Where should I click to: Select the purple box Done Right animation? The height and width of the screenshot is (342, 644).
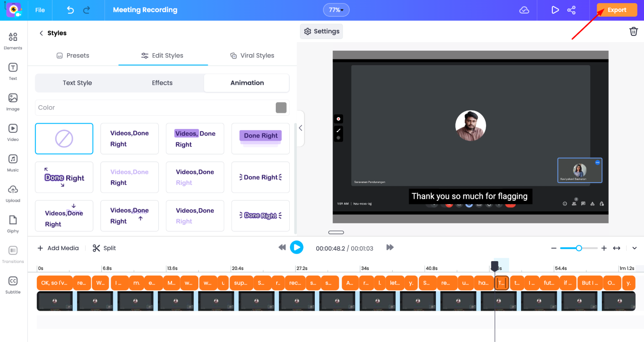tap(260, 139)
